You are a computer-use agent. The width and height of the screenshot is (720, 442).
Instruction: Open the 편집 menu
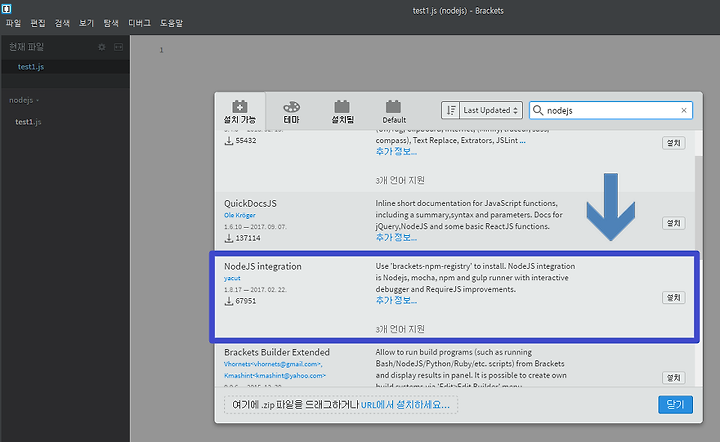click(x=38, y=23)
